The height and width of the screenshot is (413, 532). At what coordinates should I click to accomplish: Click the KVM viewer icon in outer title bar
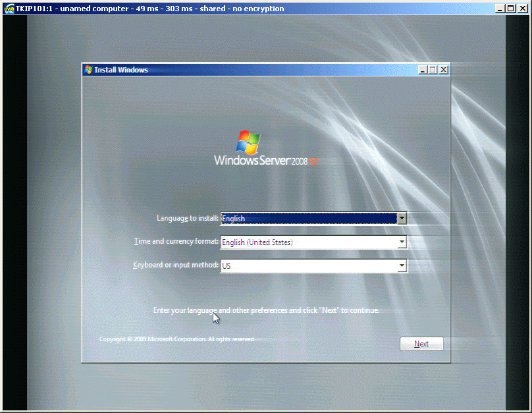tap(9, 9)
